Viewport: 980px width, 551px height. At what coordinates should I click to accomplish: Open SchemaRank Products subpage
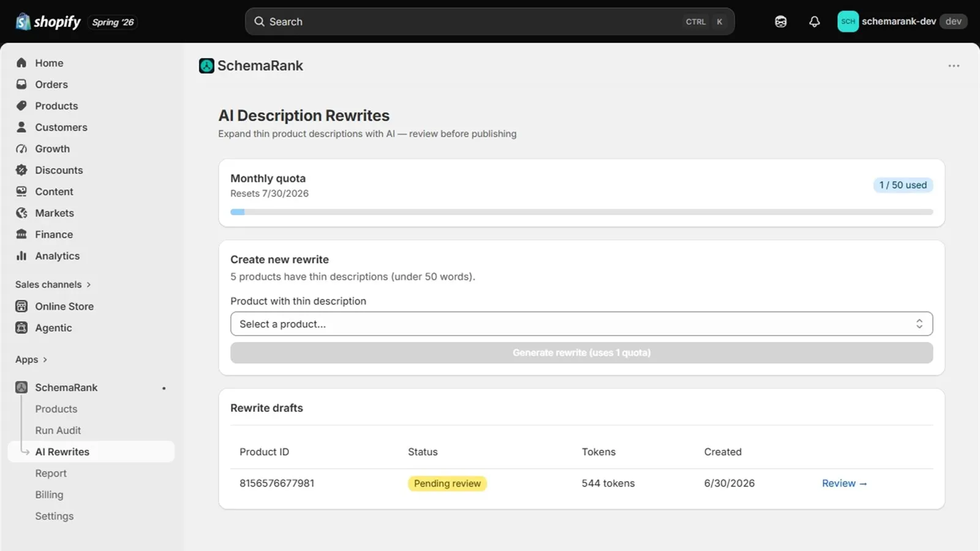(x=56, y=408)
